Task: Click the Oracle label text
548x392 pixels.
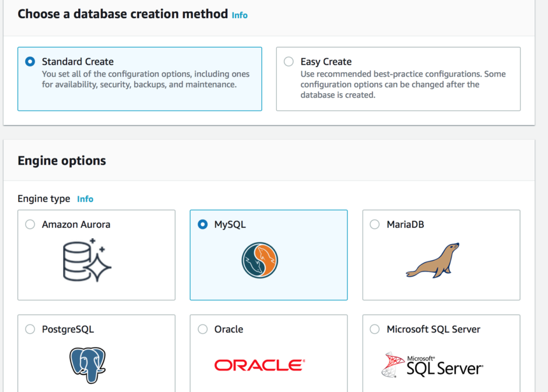Action: coord(229,329)
